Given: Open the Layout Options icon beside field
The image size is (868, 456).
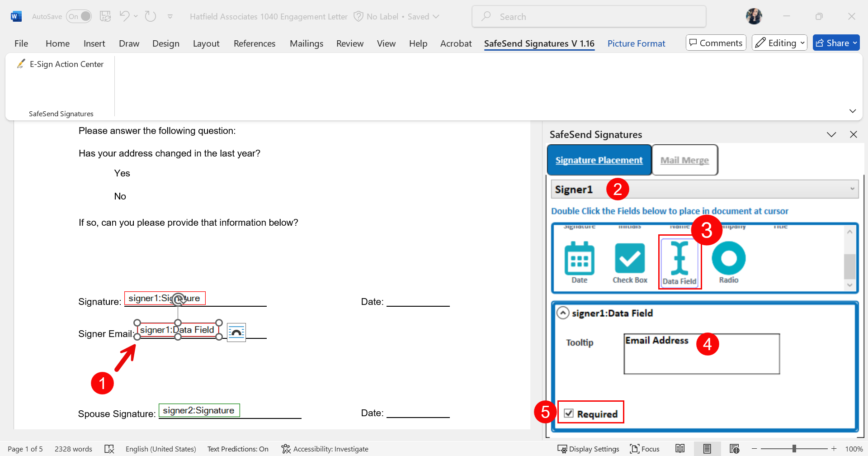Looking at the screenshot, I should (x=236, y=332).
